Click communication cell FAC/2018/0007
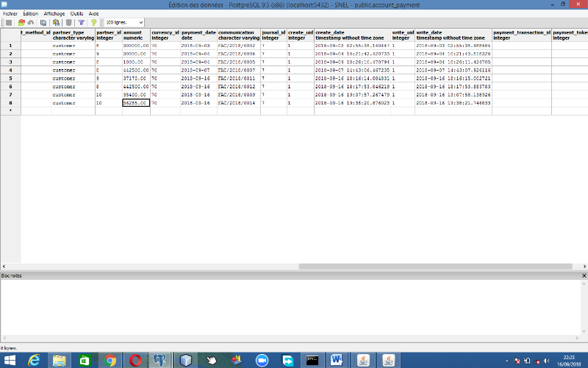The image size is (588, 368). click(x=239, y=70)
